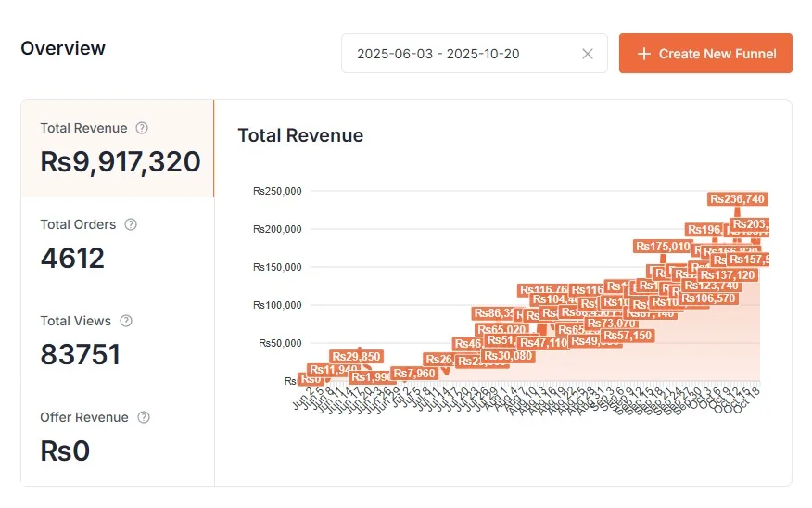Switch to the Total Views metric card

[118, 341]
